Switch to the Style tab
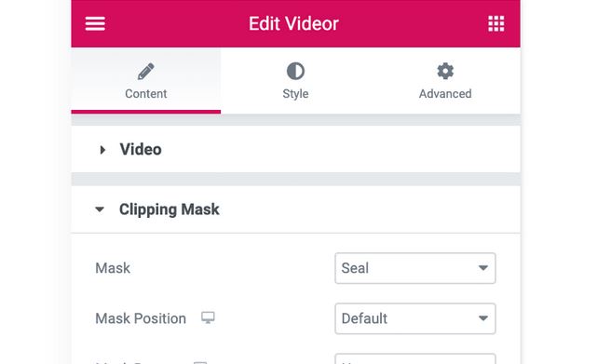 pos(295,81)
